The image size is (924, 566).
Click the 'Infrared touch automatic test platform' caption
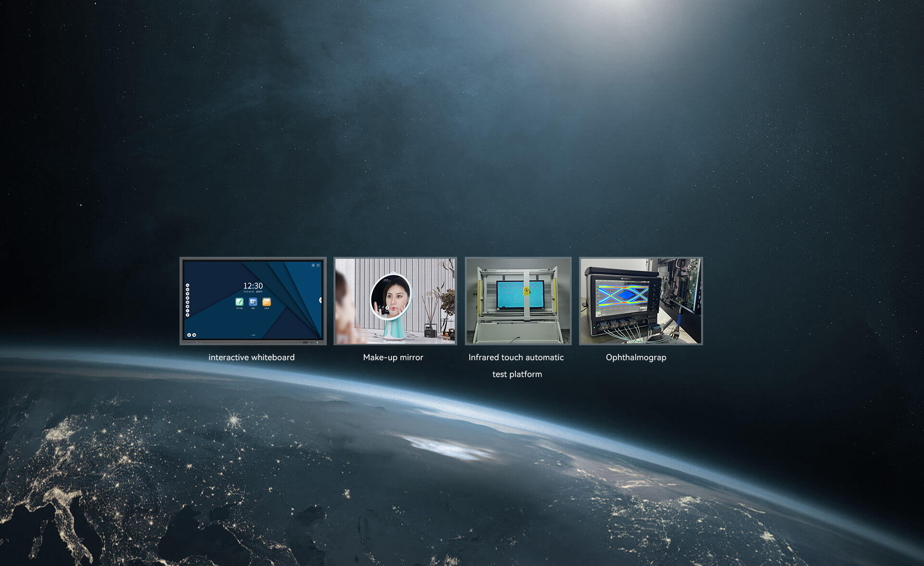point(516,357)
